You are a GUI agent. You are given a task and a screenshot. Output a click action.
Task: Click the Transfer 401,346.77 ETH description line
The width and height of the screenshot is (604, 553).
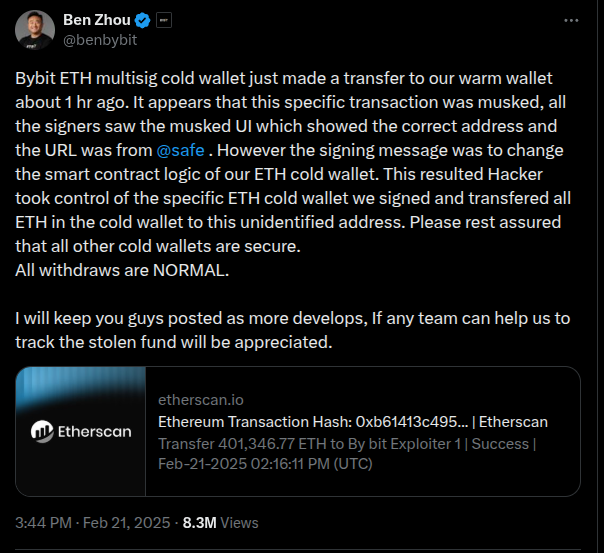click(x=347, y=443)
